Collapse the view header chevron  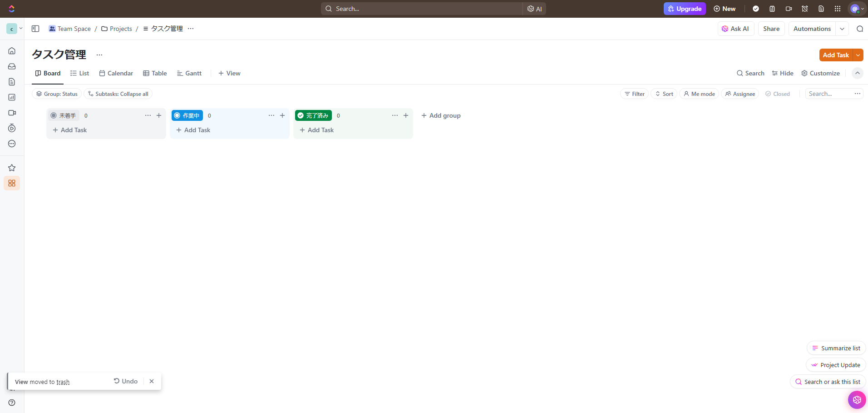click(x=858, y=73)
